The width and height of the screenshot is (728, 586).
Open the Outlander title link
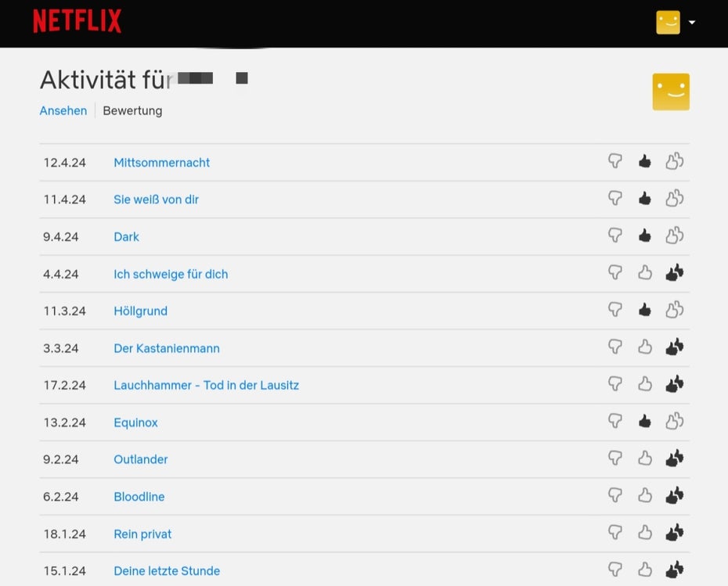(141, 459)
